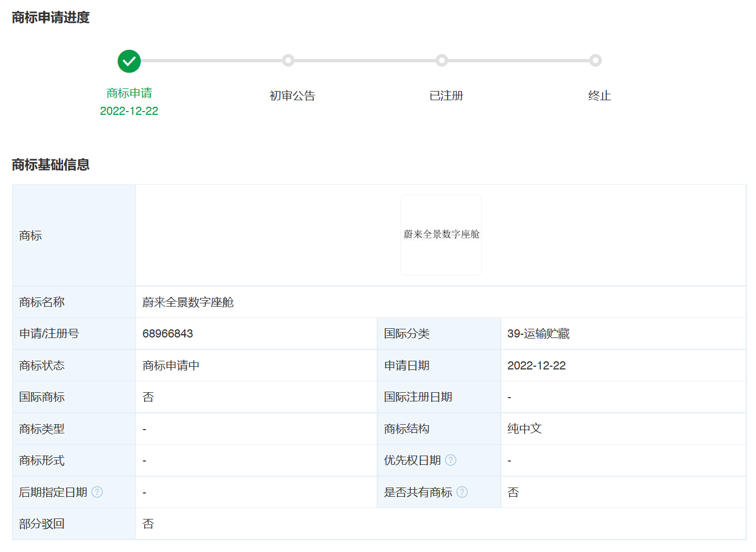Click the 已注册 step label

(x=446, y=96)
